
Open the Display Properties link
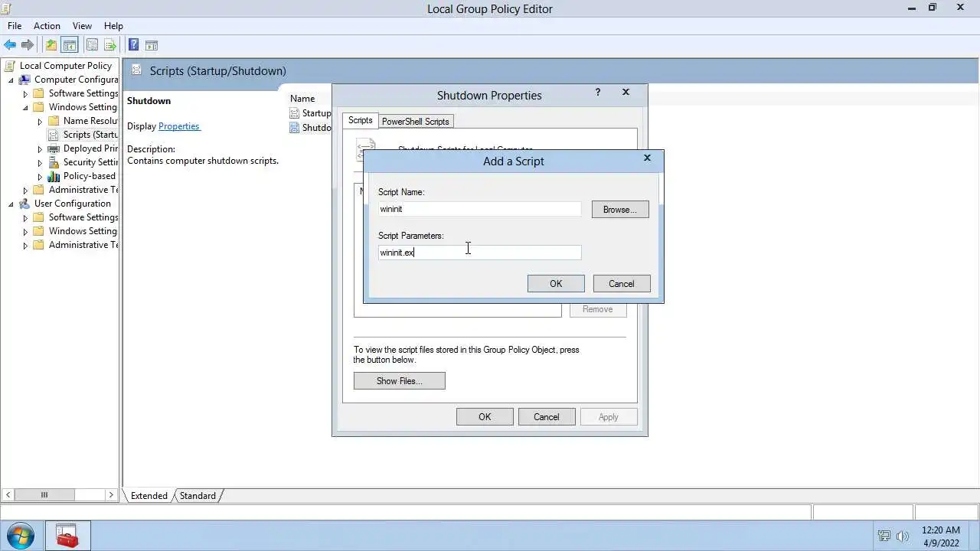tap(179, 126)
